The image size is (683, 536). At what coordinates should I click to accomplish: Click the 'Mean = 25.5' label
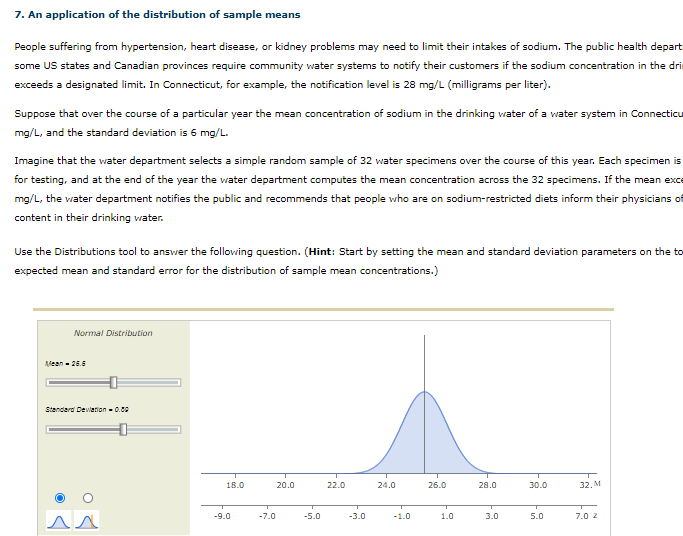click(x=65, y=364)
